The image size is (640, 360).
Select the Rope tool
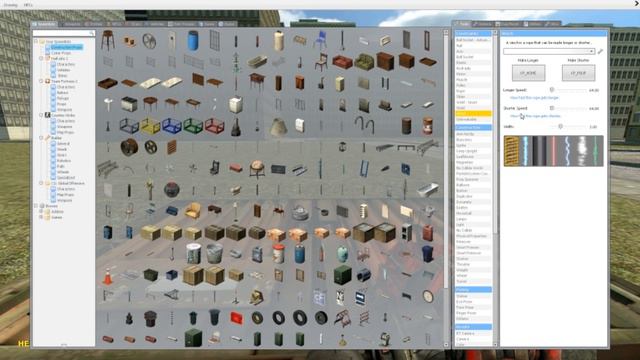pyautogui.click(x=473, y=91)
